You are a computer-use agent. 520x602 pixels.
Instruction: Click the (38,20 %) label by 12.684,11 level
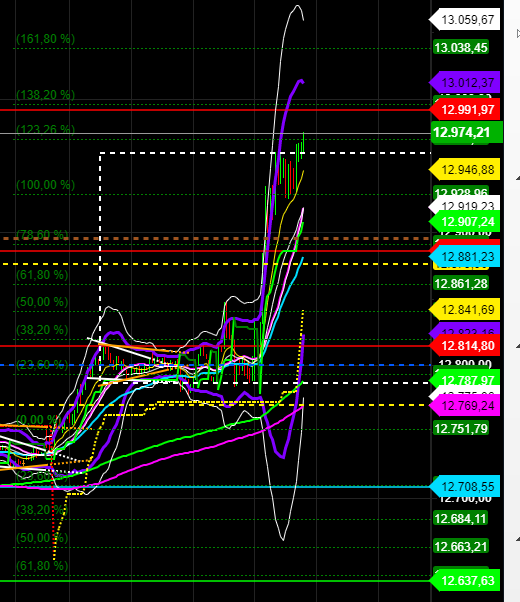tap(42, 510)
